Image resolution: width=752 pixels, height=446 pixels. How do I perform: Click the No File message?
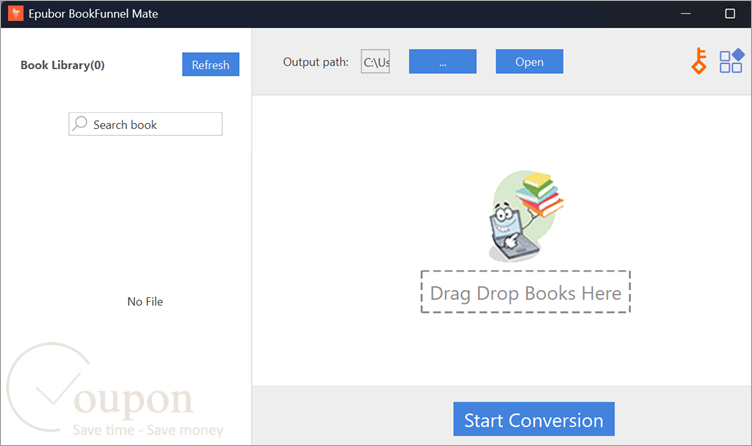coord(145,302)
